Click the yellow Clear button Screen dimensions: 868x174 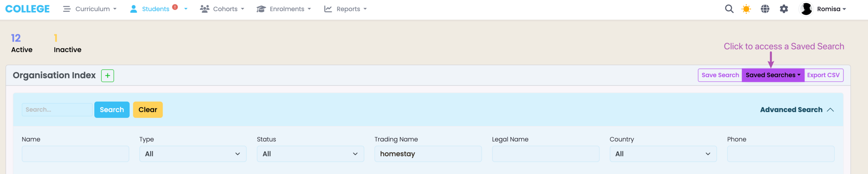tap(148, 110)
